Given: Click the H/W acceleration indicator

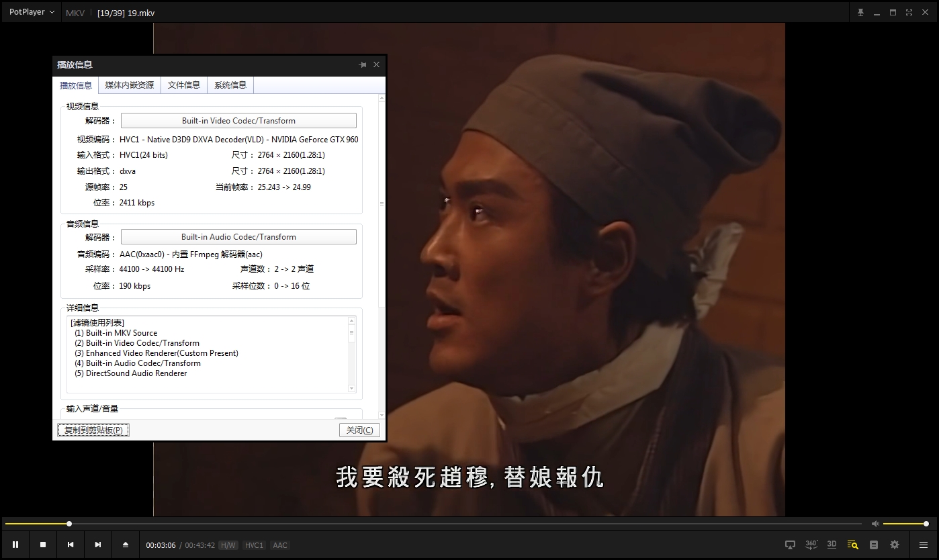Looking at the screenshot, I should click(228, 545).
